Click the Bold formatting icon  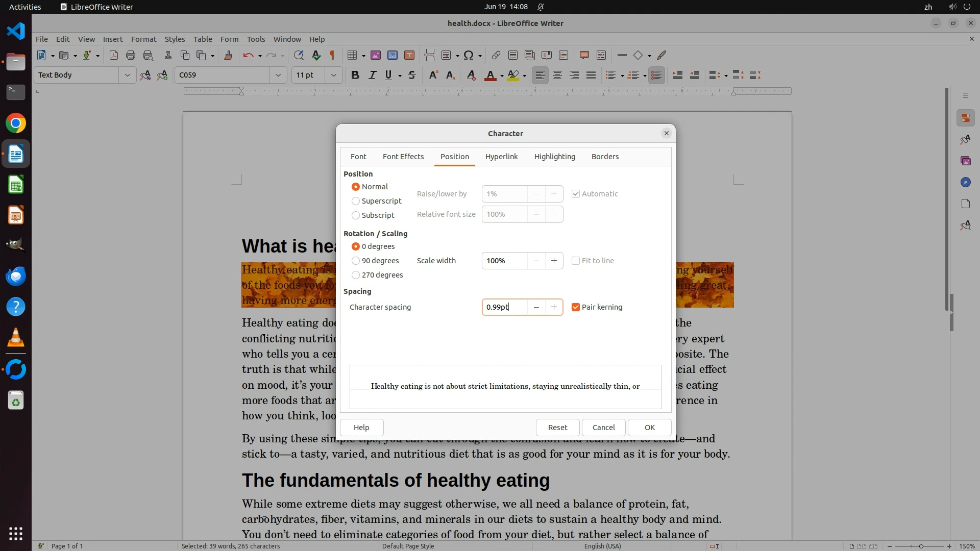pyautogui.click(x=355, y=76)
